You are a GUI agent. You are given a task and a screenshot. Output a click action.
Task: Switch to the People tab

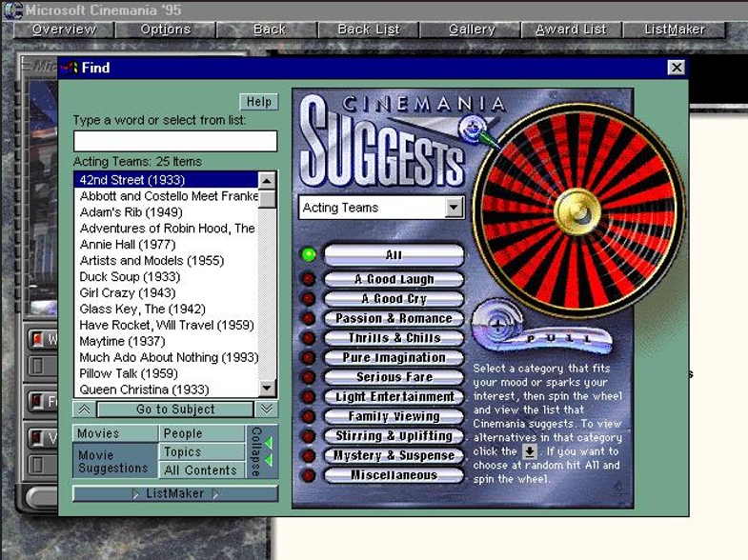coord(202,433)
